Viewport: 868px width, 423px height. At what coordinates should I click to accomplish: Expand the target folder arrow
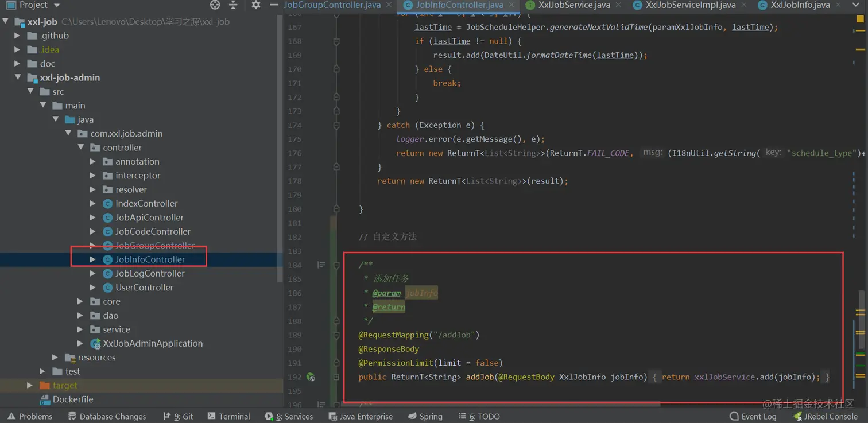[x=30, y=386]
